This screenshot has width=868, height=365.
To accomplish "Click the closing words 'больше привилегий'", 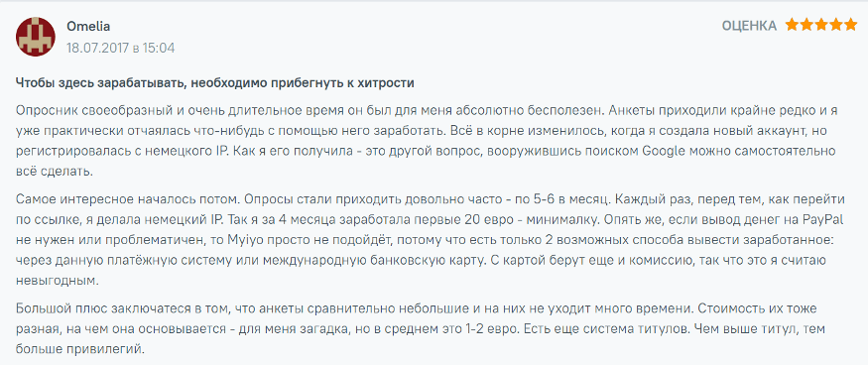I will 79,350.
